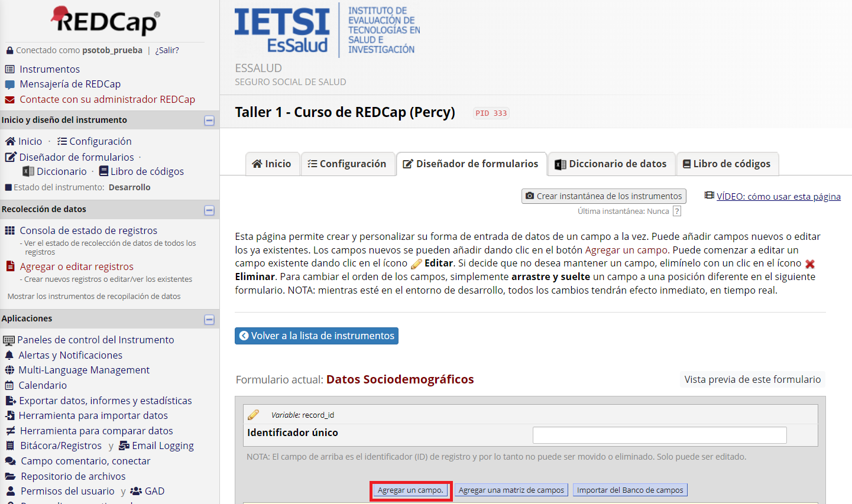Switch to the Diccionario de datos tab
The width and height of the screenshot is (852, 504).
tap(611, 164)
